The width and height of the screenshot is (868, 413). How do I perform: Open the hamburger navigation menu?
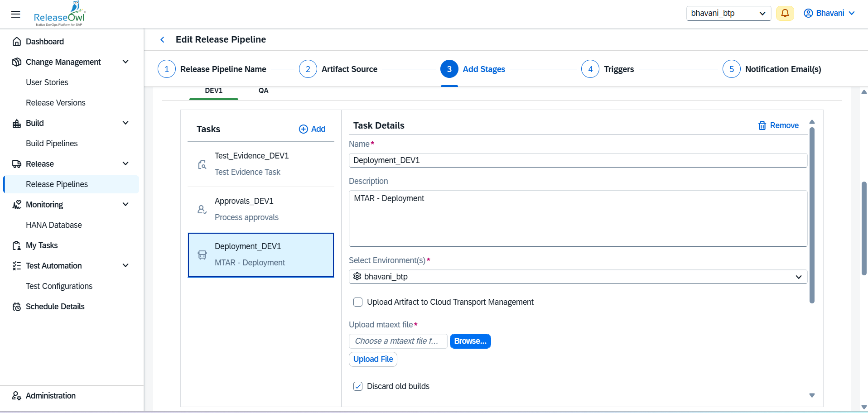pos(16,14)
